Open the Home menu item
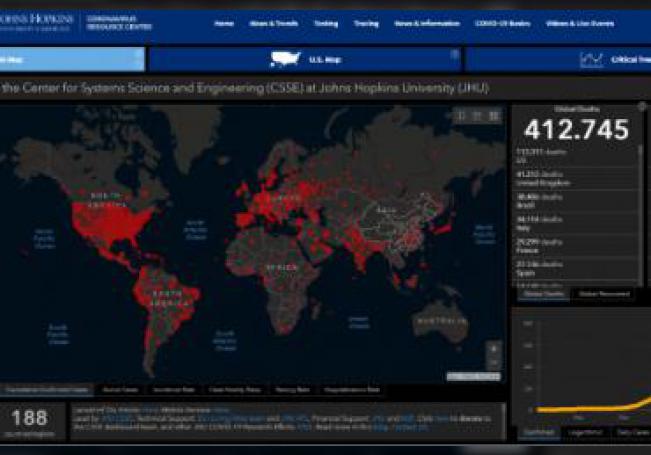 click(x=224, y=22)
